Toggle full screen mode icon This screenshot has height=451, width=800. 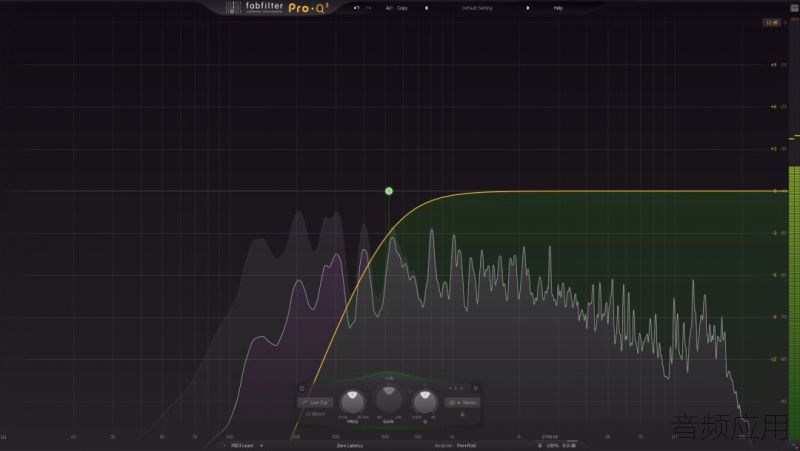[794, 8]
